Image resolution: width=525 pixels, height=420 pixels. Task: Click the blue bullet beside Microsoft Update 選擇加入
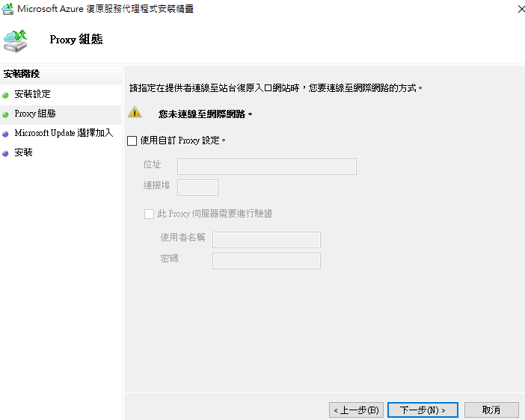pos(5,135)
